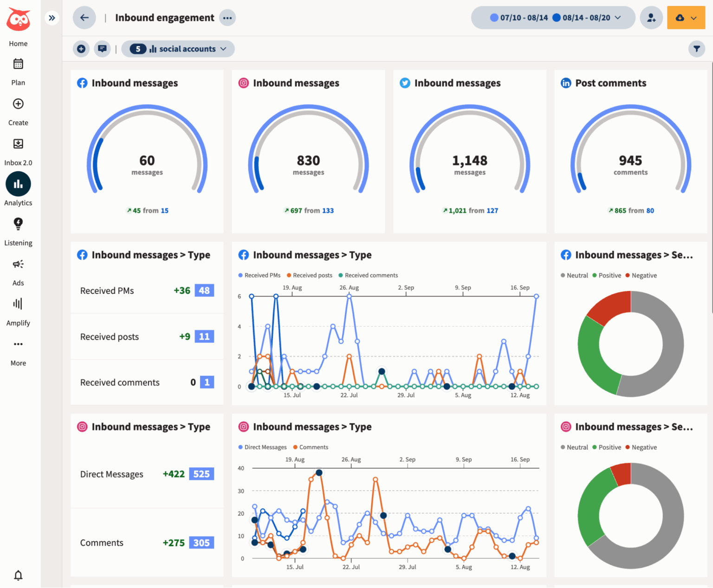Open the comment icon next to plus
713x588 pixels.
coord(102,48)
